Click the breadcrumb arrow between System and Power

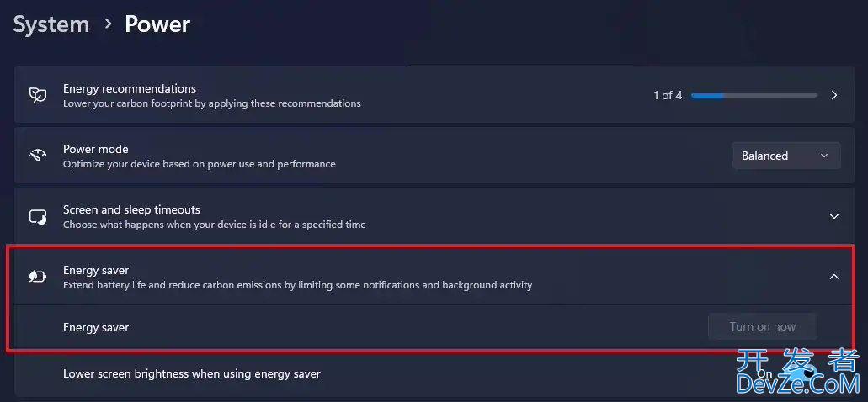pos(108,24)
